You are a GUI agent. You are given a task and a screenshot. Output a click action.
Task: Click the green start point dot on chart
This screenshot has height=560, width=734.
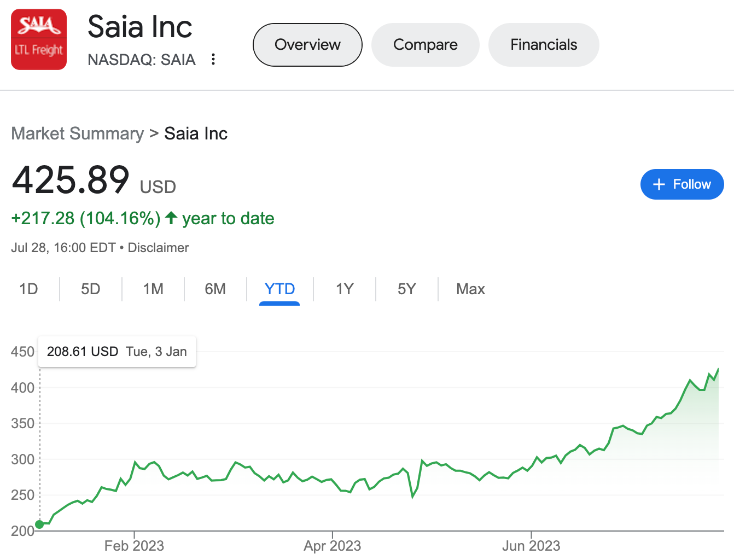(39, 524)
